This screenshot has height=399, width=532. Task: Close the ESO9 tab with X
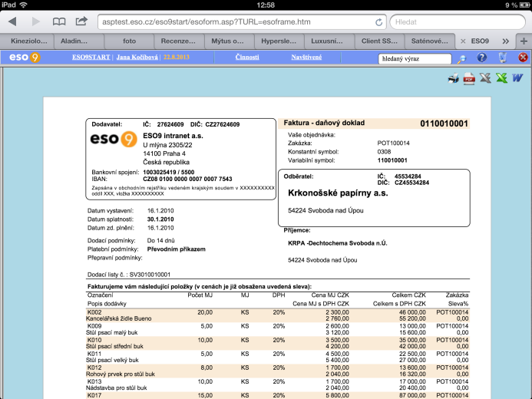click(x=463, y=41)
